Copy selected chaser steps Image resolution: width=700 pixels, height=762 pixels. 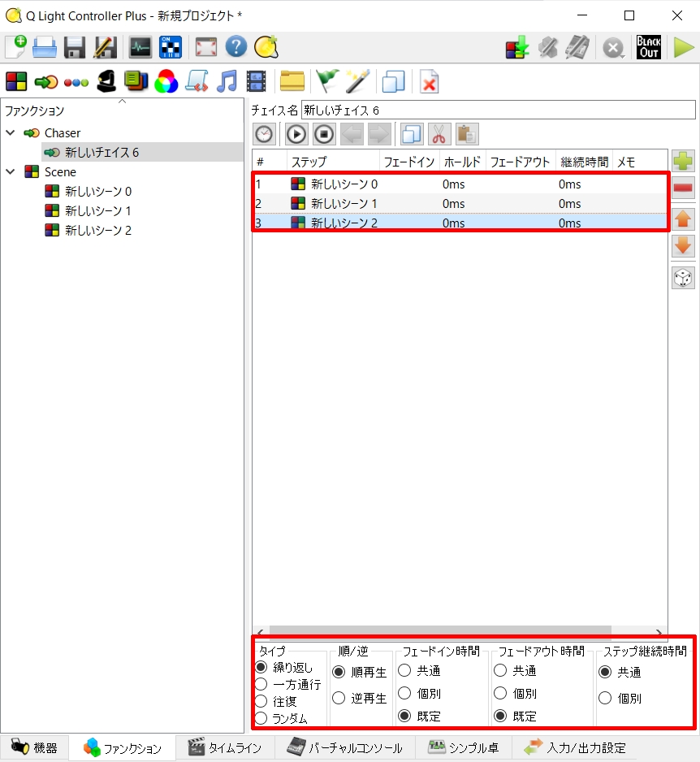412,134
